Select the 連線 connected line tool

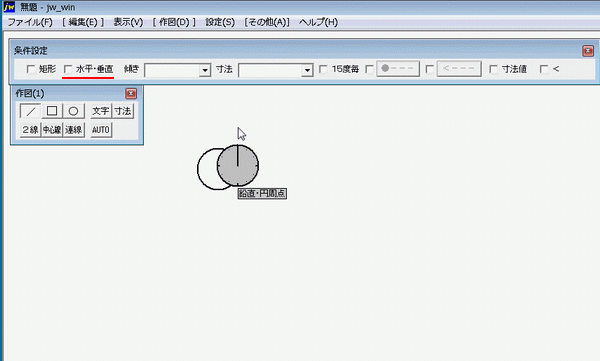click(x=73, y=130)
